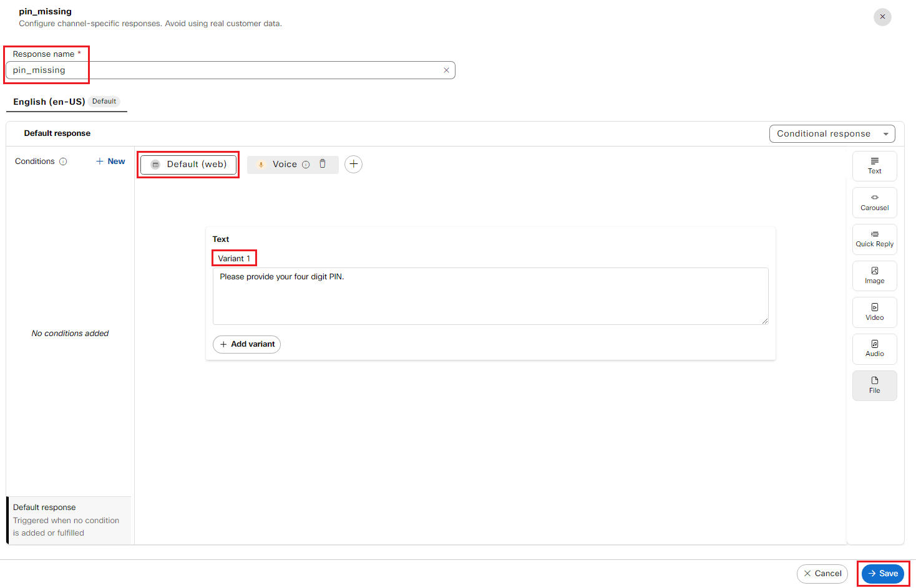Click the Variant 1 text area
This screenshot has height=588, width=916.
click(x=490, y=296)
